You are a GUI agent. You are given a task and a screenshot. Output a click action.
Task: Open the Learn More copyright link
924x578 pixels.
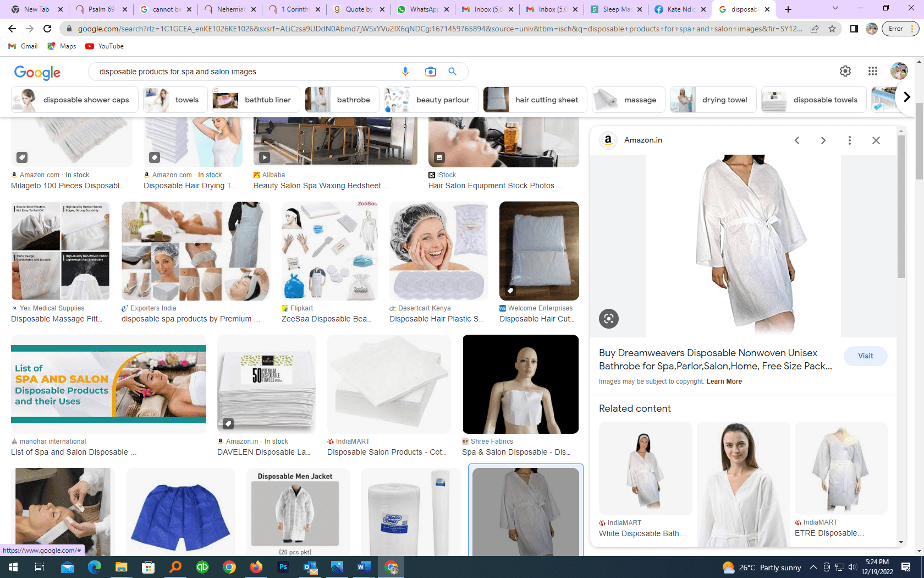point(724,381)
